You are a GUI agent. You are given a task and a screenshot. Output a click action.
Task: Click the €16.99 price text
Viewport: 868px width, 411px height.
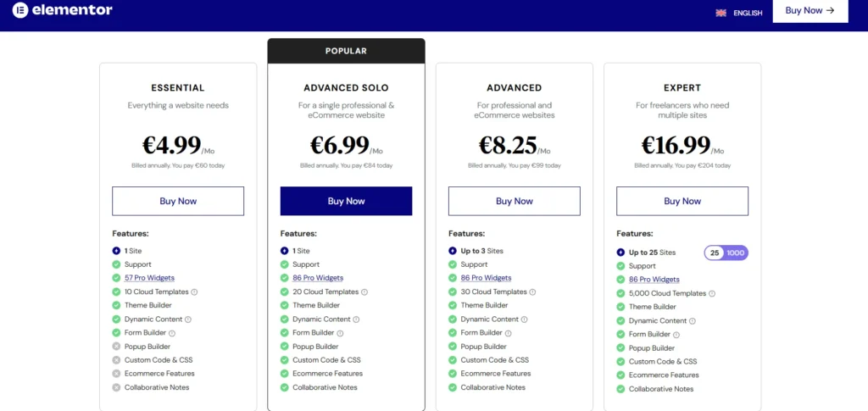[x=676, y=145]
